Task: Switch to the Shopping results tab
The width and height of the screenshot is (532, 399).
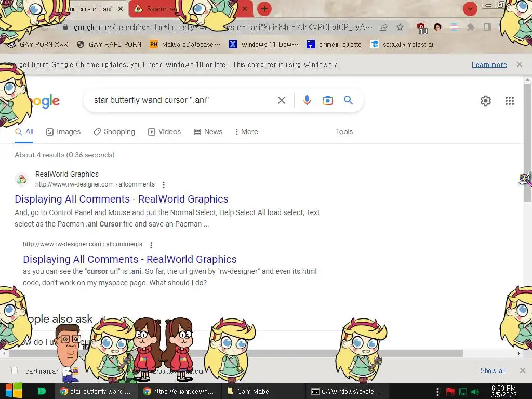Action: tap(114, 131)
